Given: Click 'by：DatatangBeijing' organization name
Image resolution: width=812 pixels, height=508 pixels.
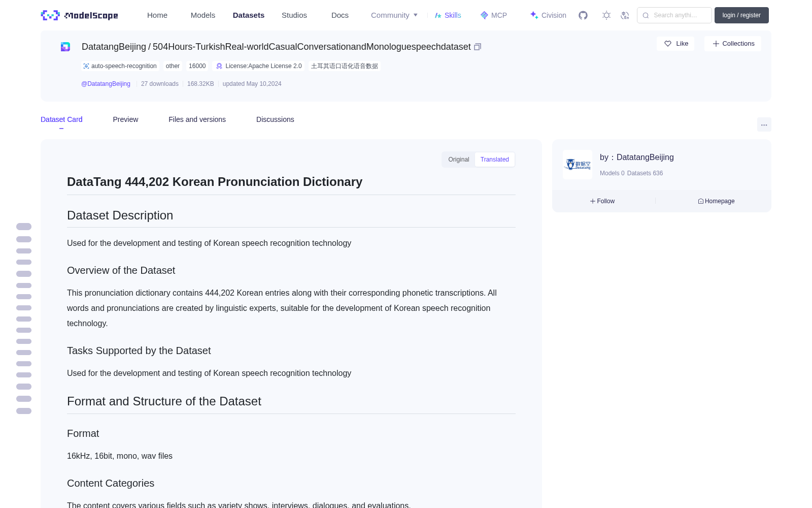Looking at the screenshot, I should coord(637,157).
